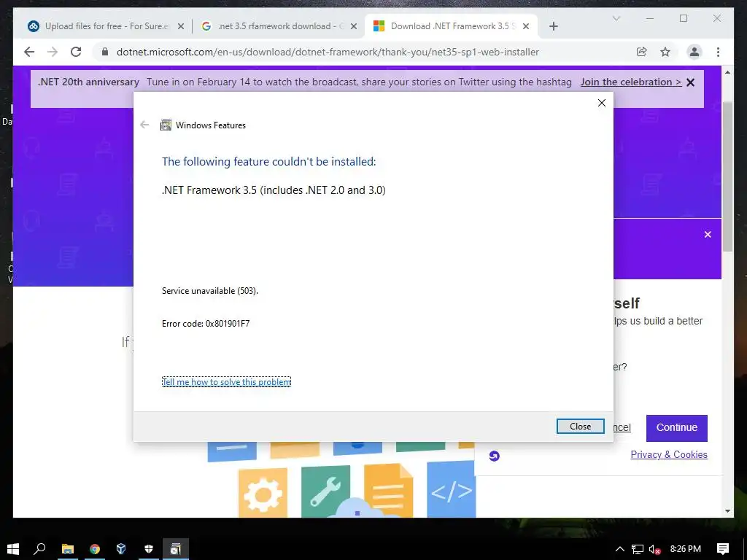This screenshot has height=560, width=747.
Task: Open File Explorer from taskbar
Action: pos(67,548)
